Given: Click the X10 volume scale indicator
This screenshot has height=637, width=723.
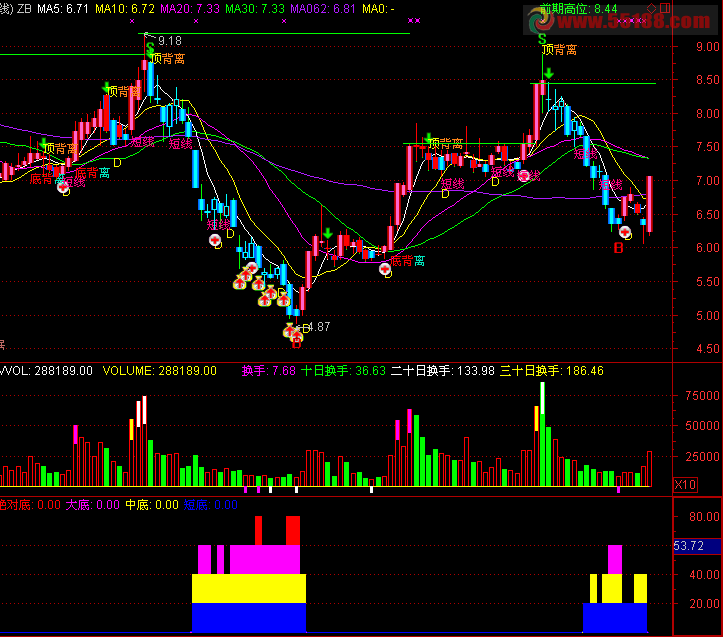Looking at the screenshot, I should point(686,485).
